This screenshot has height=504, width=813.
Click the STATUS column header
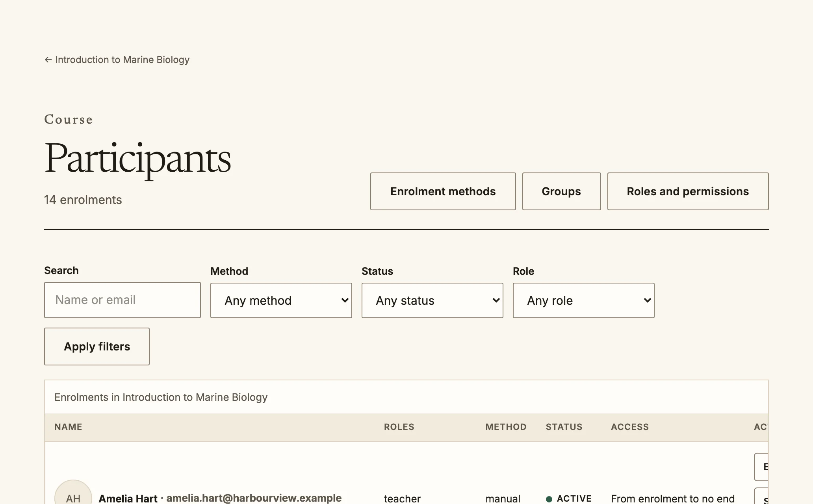coord(564,427)
